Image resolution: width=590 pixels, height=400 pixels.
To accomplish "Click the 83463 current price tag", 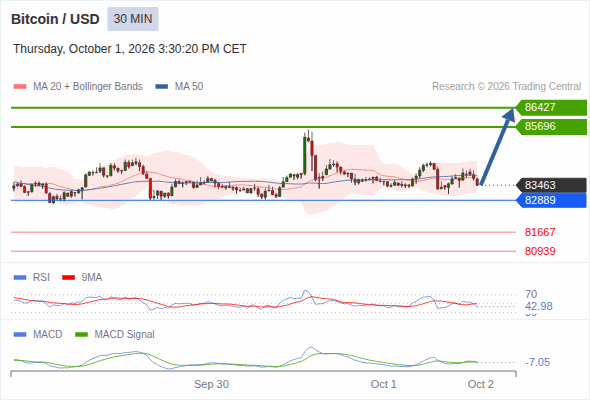I will pos(551,185).
